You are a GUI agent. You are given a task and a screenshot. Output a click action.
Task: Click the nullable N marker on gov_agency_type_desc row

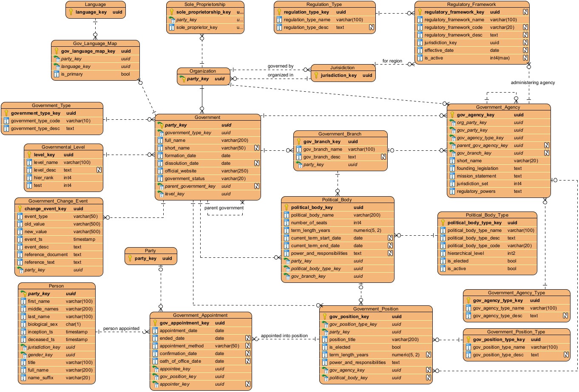[565, 316]
